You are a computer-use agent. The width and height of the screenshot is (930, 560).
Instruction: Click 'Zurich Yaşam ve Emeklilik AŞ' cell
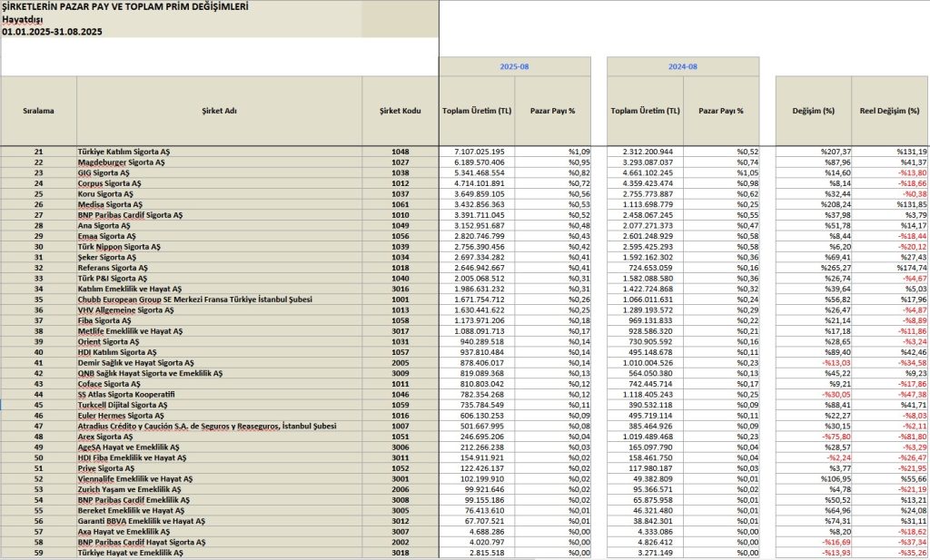point(219,489)
